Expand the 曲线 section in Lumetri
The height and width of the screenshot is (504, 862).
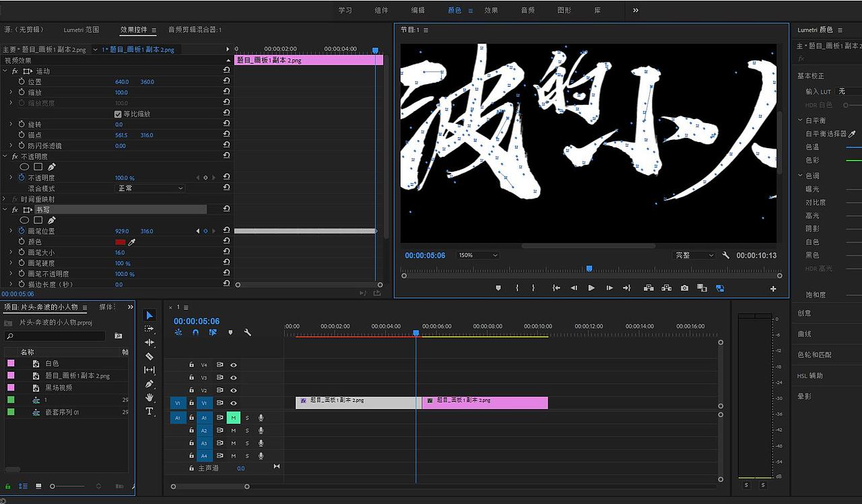[804, 334]
